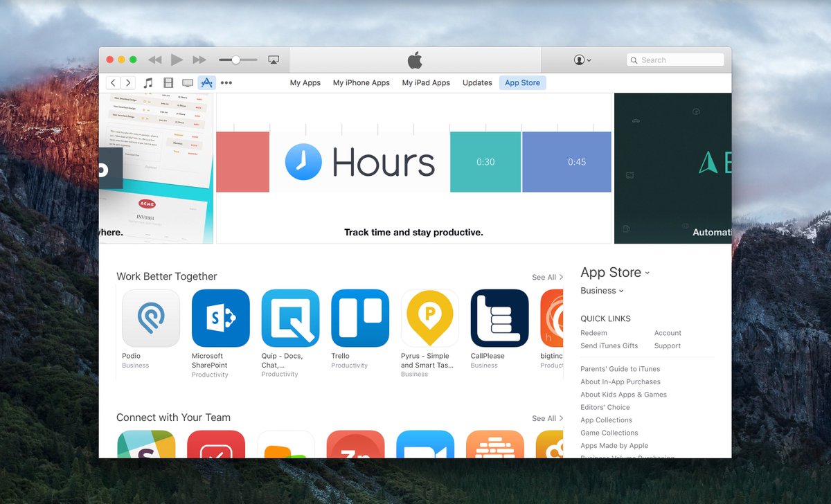Open About In-App Purchases link
Viewport: 831px width, 504px height.
point(620,381)
